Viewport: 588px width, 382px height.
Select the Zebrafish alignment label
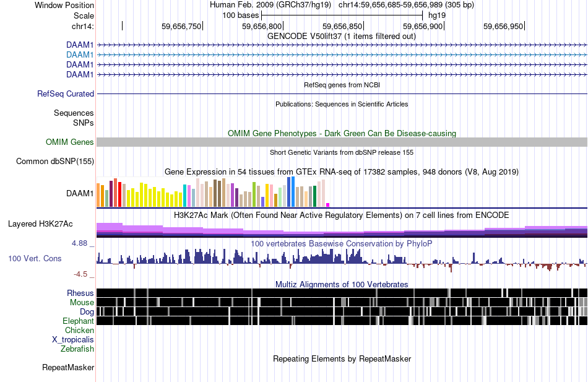pos(77,349)
